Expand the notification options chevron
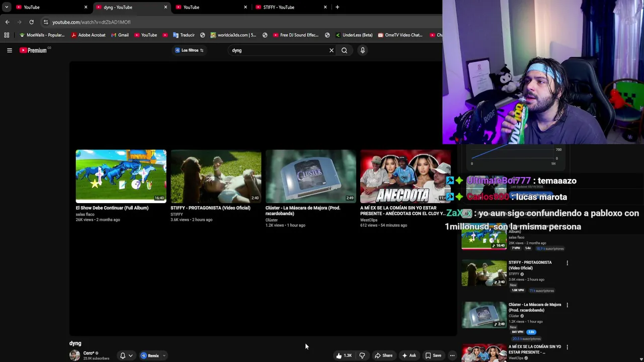644x362 pixels. pyautogui.click(x=130, y=355)
